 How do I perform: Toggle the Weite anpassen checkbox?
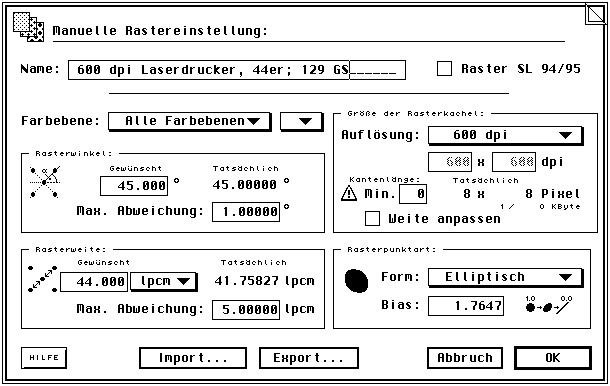372,218
